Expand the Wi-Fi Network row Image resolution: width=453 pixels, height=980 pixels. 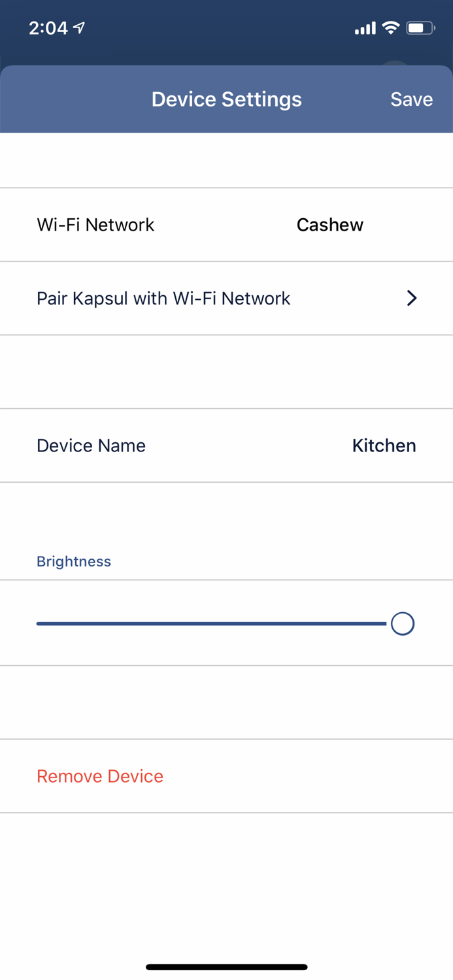point(226,224)
